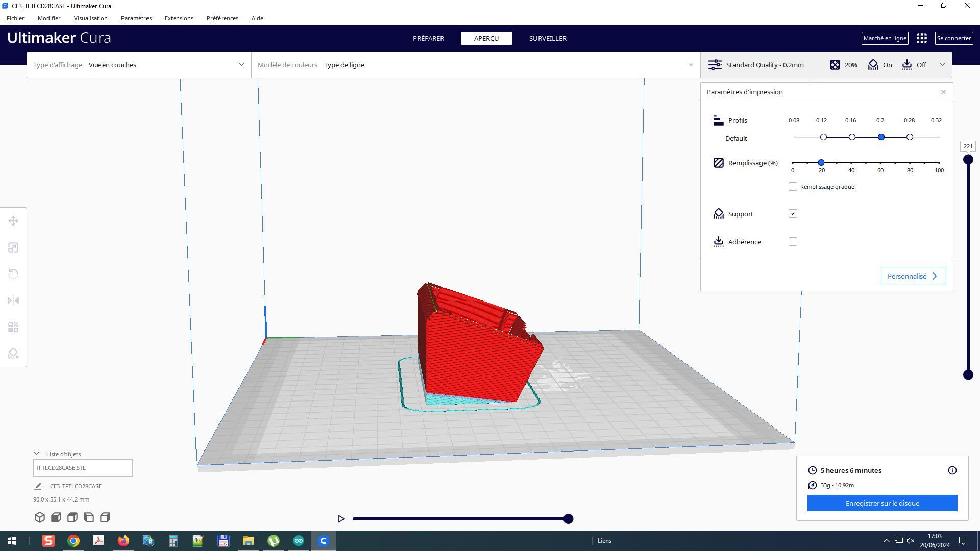
Task: Collapse the Liste d'objets section
Action: pyautogui.click(x=37, y=454)
